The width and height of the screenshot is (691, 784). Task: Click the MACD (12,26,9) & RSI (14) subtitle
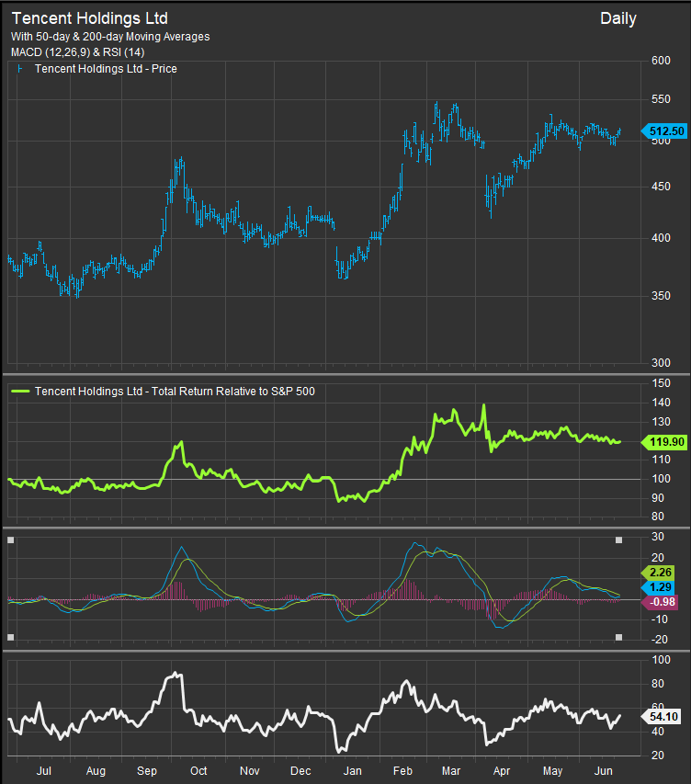click(77, 52)
